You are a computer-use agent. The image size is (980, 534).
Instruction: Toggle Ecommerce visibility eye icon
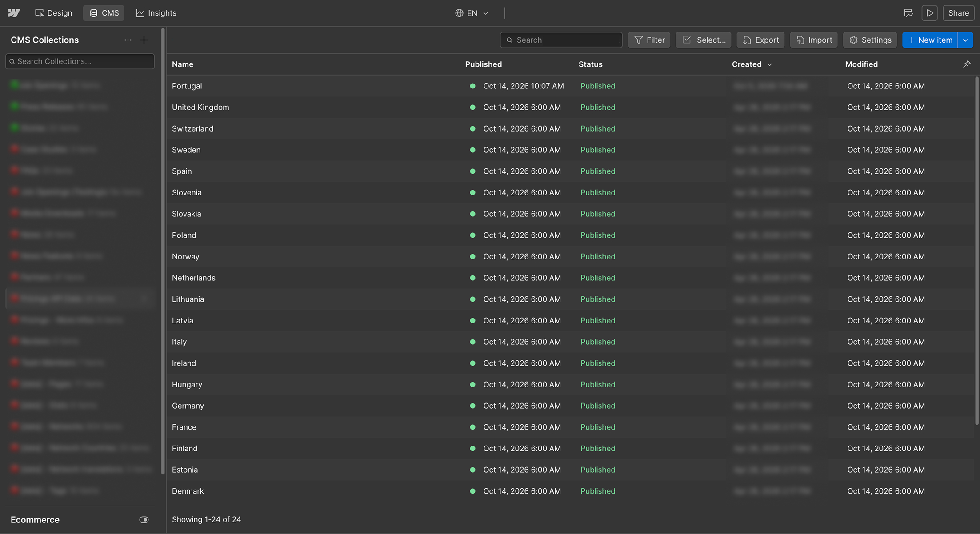(144, 520)
